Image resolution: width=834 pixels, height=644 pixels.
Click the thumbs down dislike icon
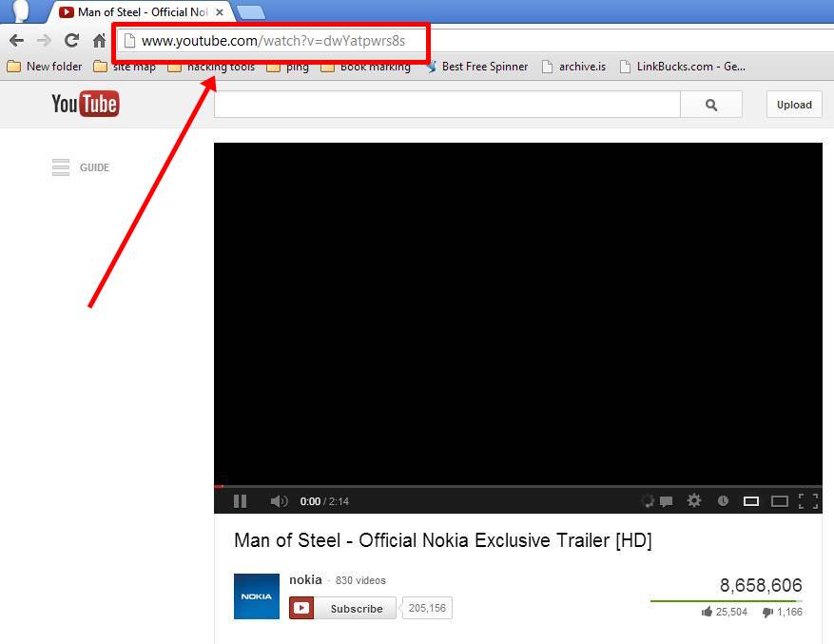(x=767, y=613)
